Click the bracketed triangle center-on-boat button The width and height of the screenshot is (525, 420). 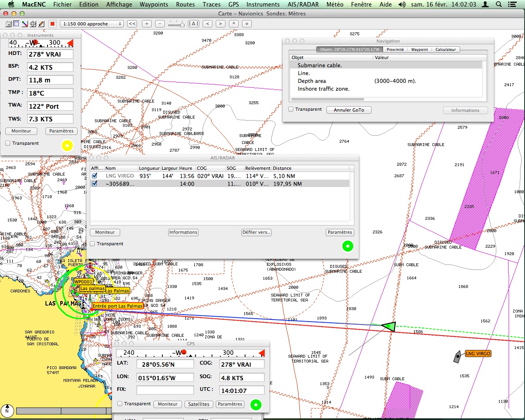pos(194,24)
